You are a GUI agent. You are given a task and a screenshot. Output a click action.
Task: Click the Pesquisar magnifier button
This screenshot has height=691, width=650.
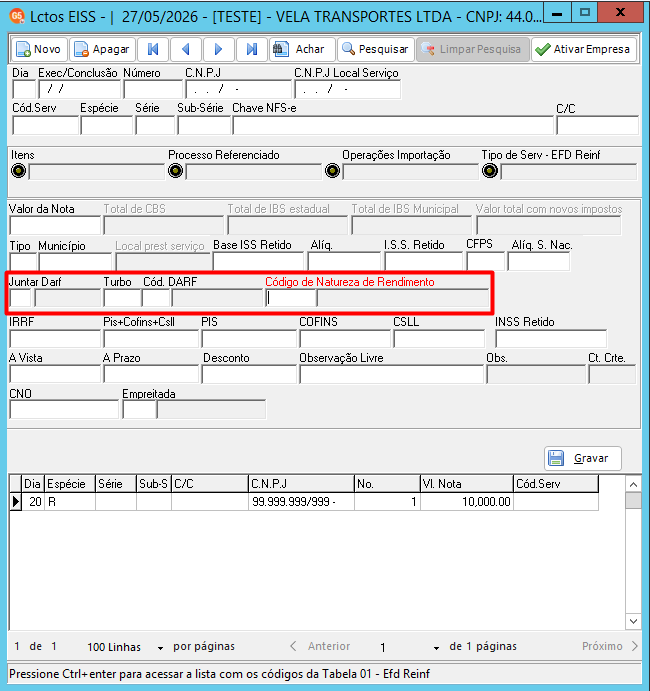[376, 49]
